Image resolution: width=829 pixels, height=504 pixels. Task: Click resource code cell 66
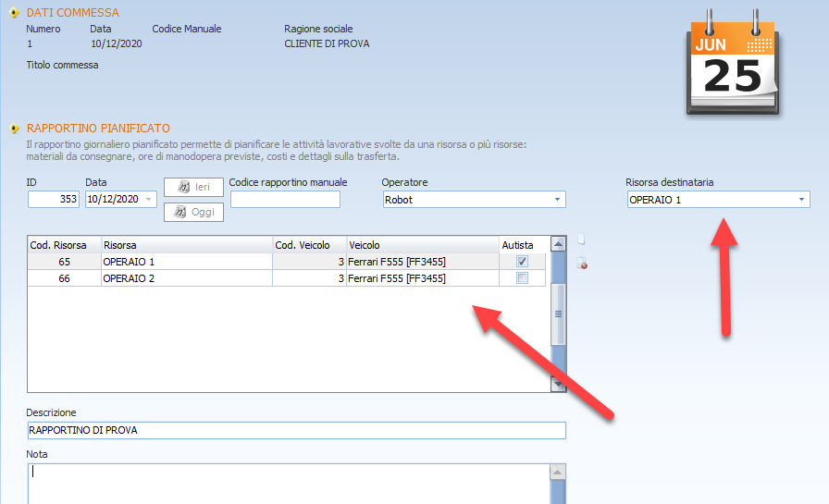[64, 277]
